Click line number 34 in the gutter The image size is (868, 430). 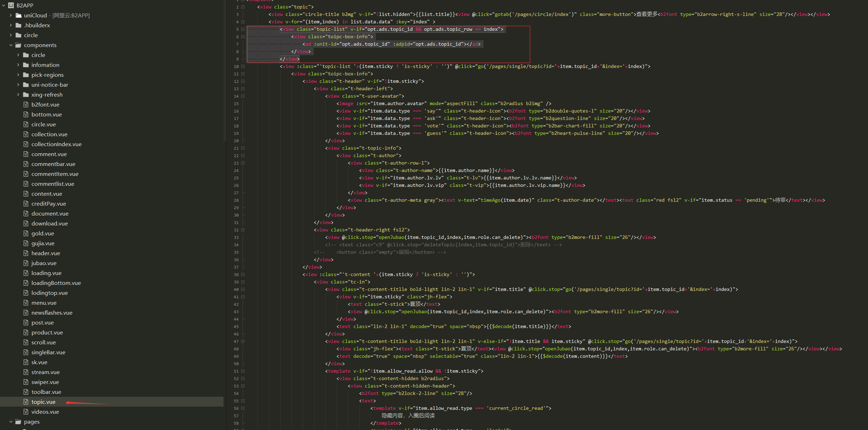(236, 245)
